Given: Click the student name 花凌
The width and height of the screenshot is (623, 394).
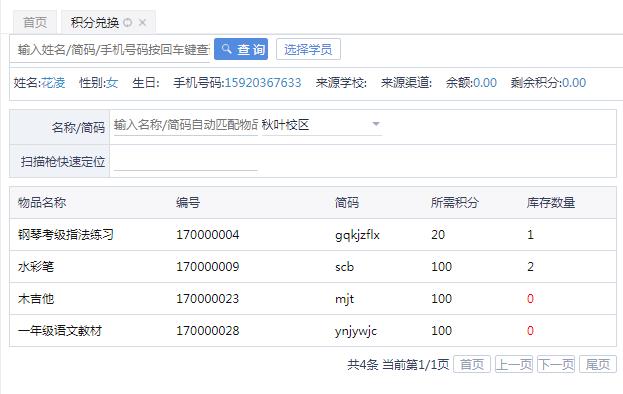Looking at the screenshot, I should pyautogui.click(x=53, y=83).
